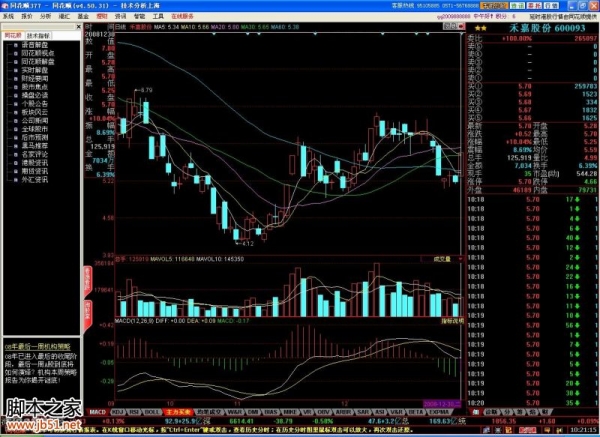Viewport: 600px width, 437px height.
Task: Switch to the OBV indicator tab
Action: [324, 412]
